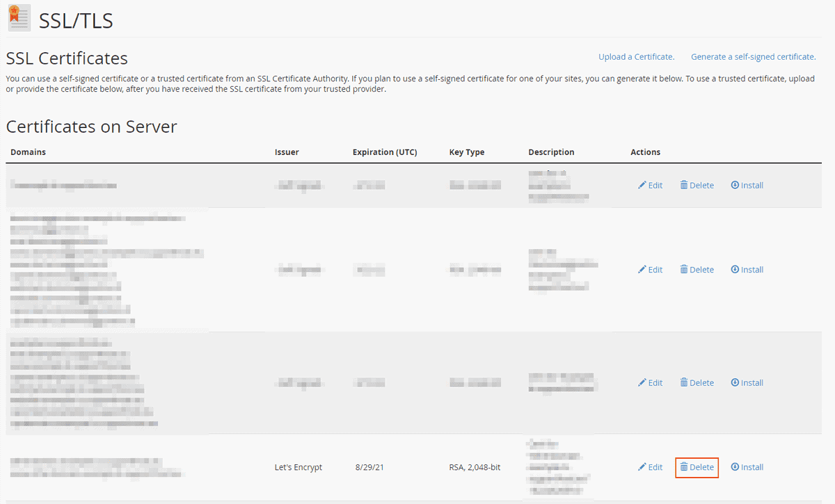Open the Generate a self-signed certificate link

tap(753, 56)
